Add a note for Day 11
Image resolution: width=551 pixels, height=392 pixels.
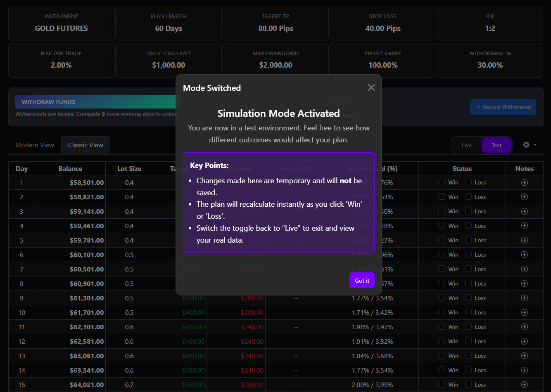click(x=524, y=326)
